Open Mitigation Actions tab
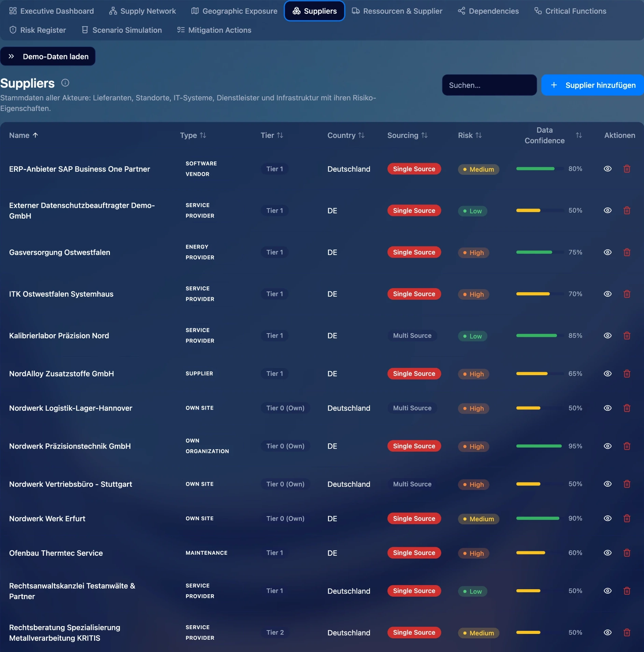The width and height of the screenshot is (644, 652). pyautogui.click(x=214, y=30)
